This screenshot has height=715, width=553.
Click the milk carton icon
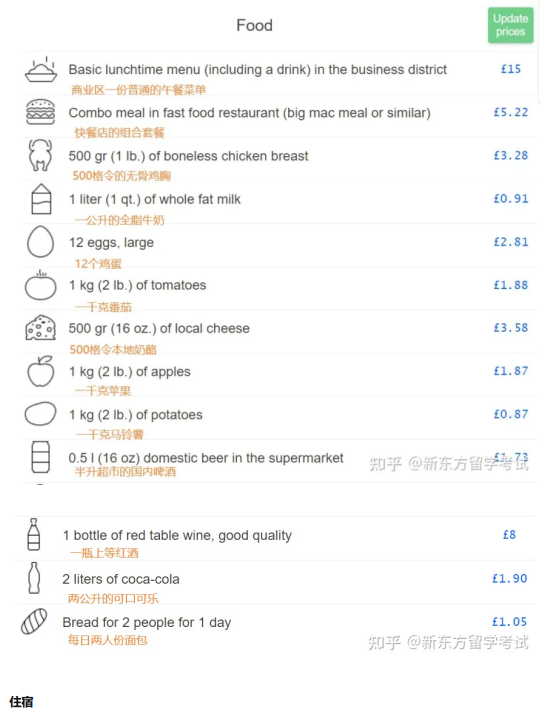tap(41, 199)
